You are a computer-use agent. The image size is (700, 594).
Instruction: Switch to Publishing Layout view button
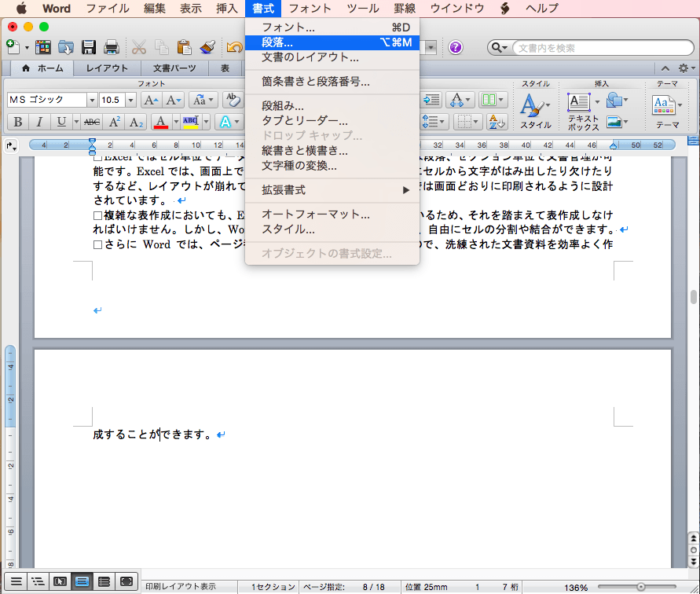tap(60, 581)
